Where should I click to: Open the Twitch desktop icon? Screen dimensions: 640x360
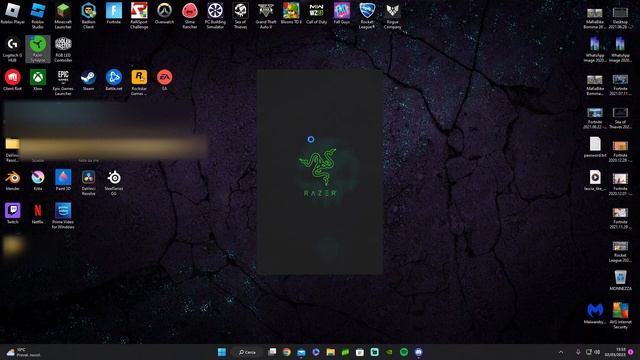[x=13, y=213]
